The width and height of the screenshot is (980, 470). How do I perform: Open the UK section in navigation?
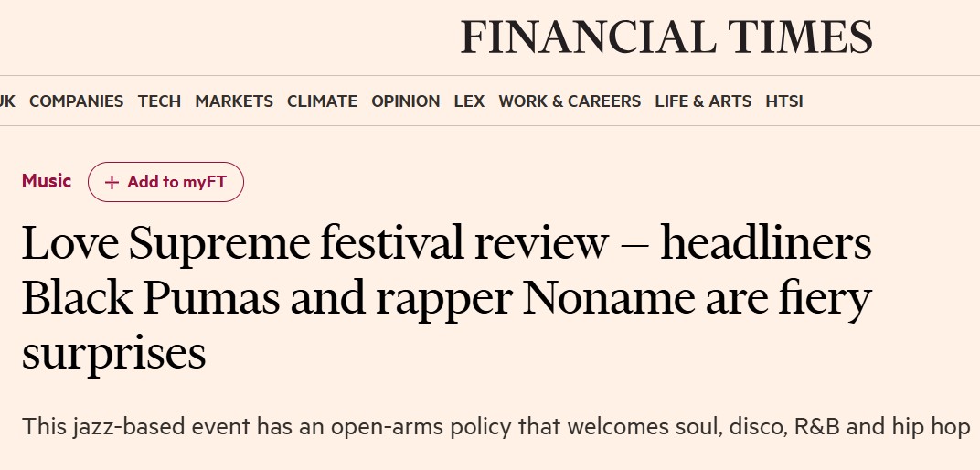pyautogui.click(x=7, y=101)
